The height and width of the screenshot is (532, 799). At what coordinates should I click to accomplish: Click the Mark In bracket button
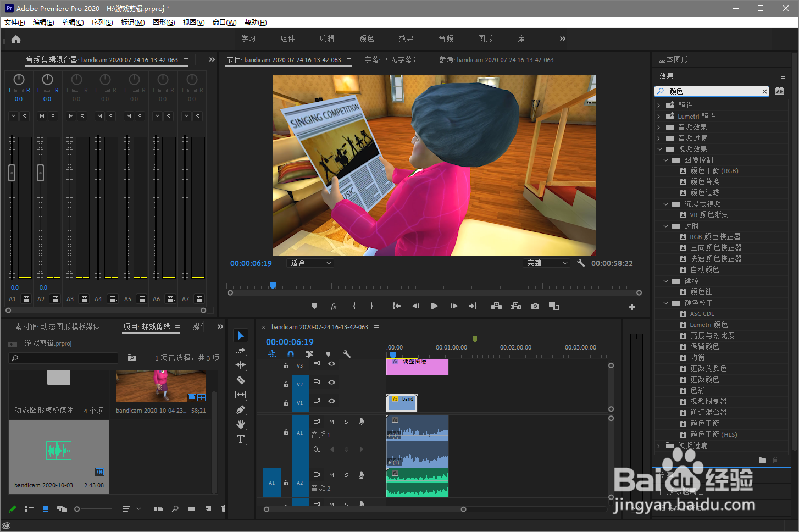pos(354,306)
